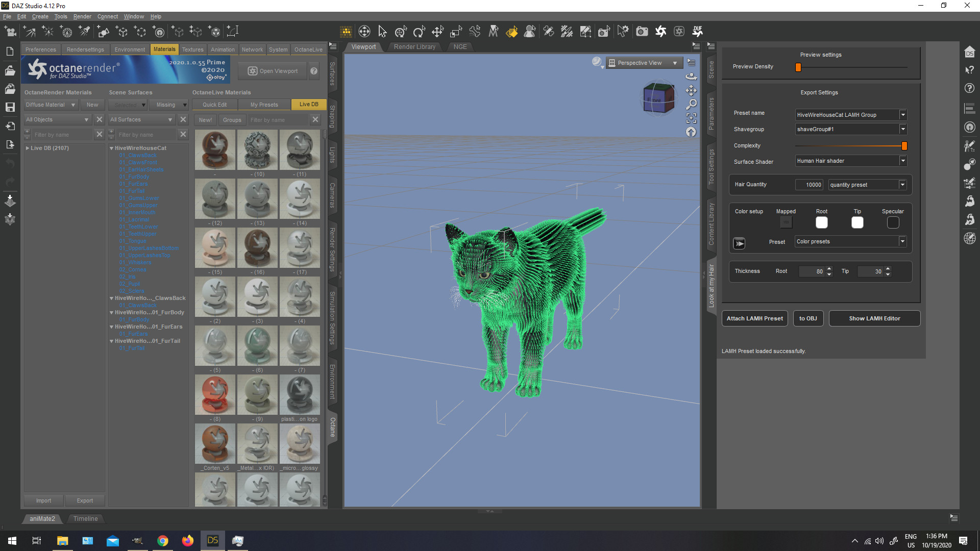980x551 pixels.
Task: Click the Octane render pinwheel icon
Action: [x=660, y=32]
